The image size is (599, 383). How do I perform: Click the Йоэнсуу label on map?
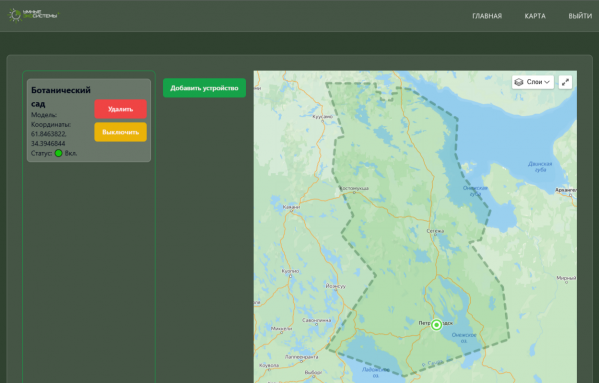pos(335,286)
